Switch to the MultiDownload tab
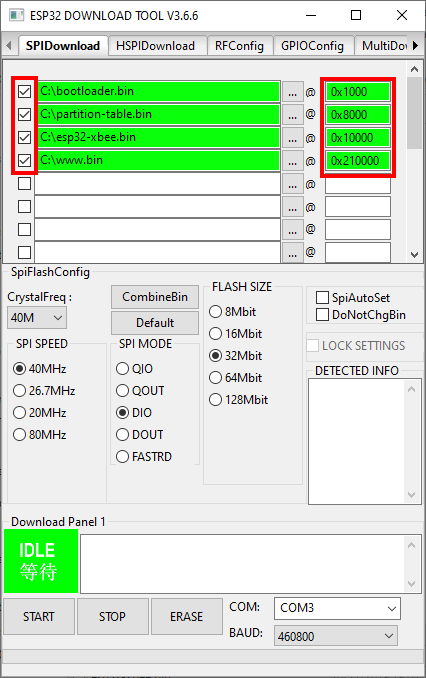Screen dimensions: 426x678 point(381,46)
